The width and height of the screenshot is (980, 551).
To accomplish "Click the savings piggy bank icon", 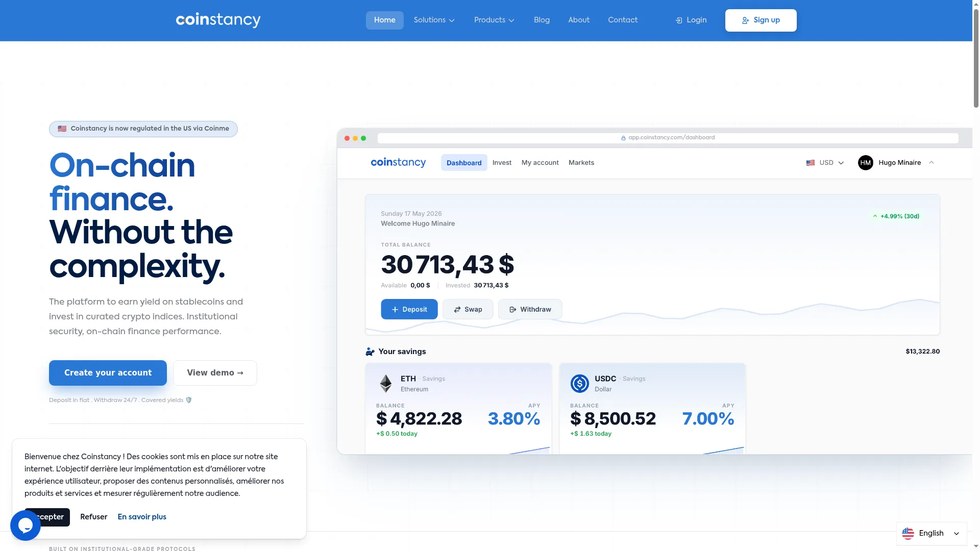I will [370, 352].
